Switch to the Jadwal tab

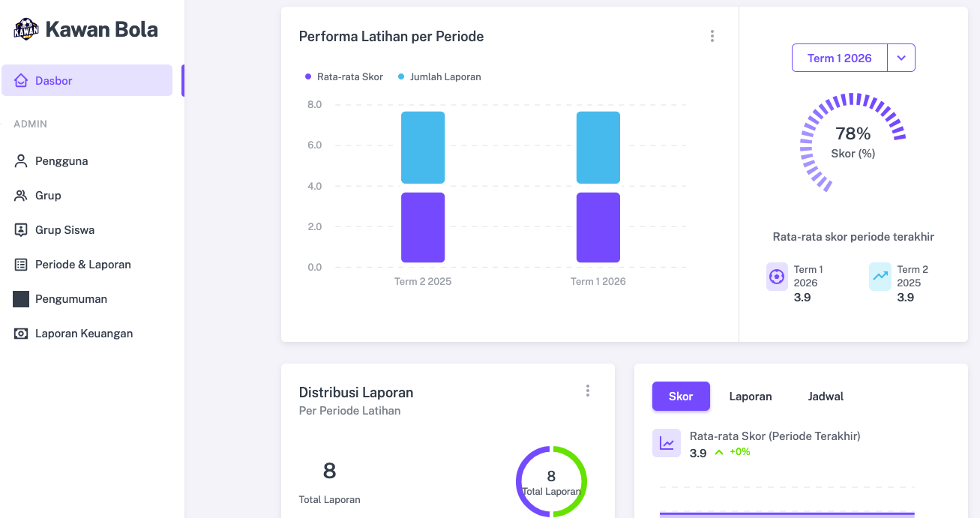coord(826,397)
